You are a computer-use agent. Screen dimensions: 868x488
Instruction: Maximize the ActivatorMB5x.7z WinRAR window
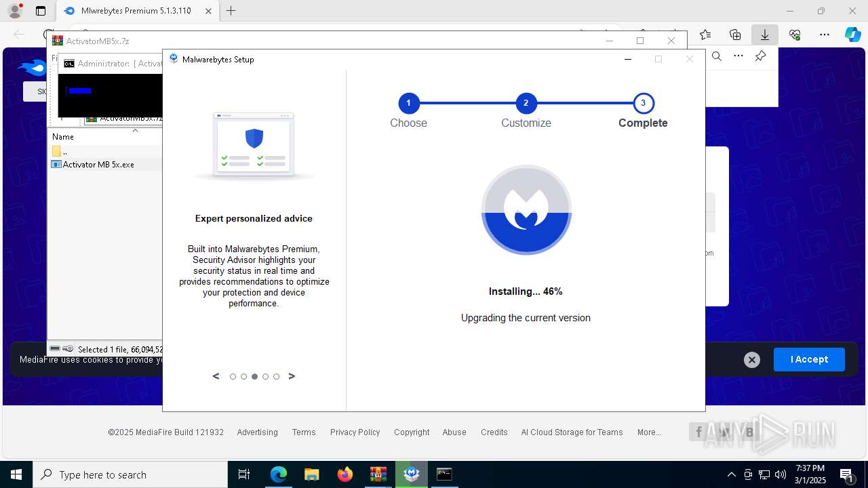click(x=639, y=41)
